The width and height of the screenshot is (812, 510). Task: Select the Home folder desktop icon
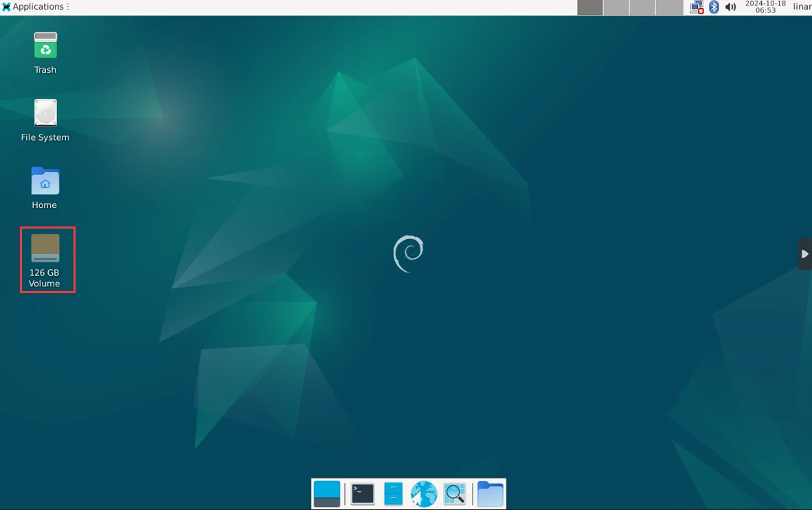point(45,188)
